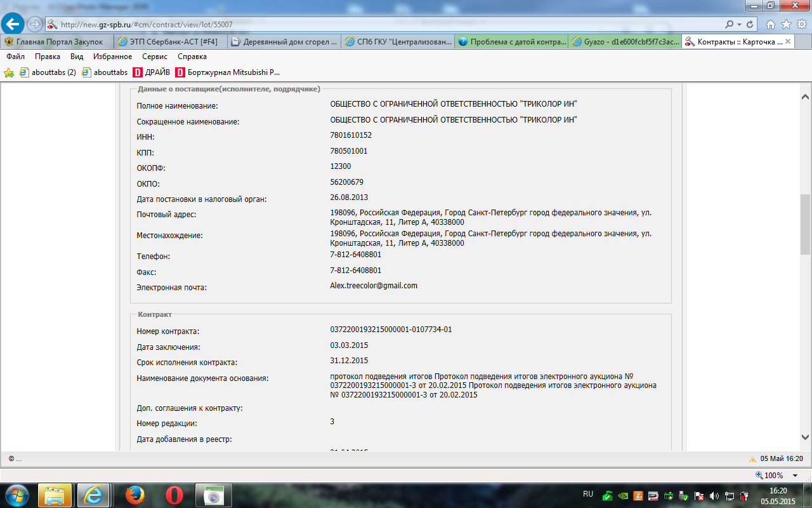812x508 pixels.
Task: Open the Windows Start button
Action: pos(18,495)
